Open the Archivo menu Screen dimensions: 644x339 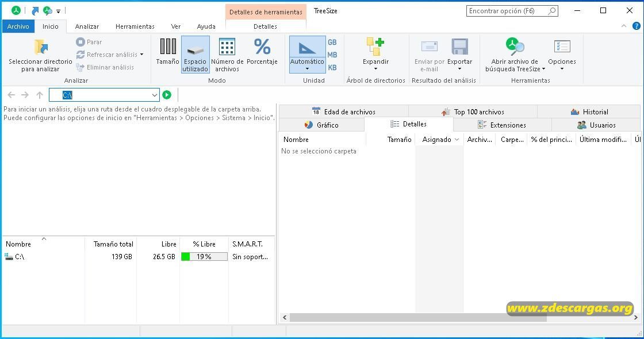click(18, 26)
